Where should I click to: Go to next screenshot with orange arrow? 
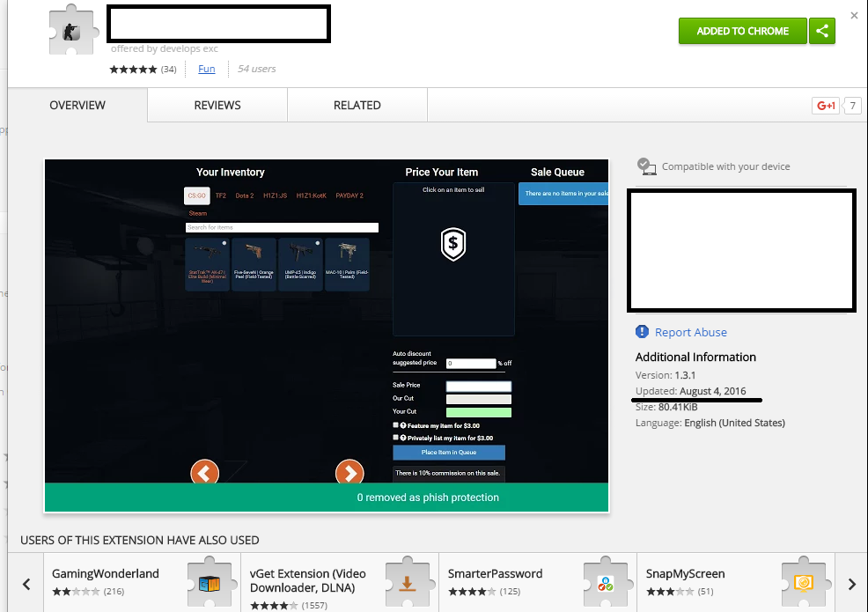click(349, 472)
